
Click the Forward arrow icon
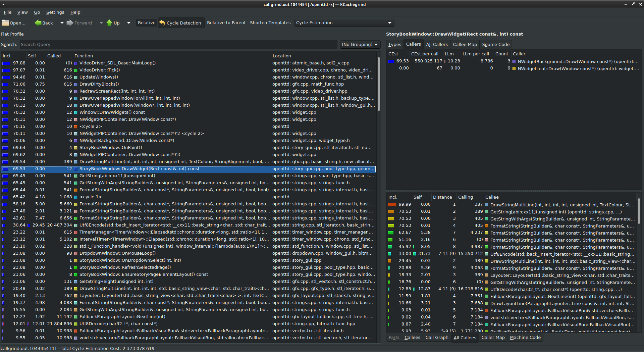70,23
